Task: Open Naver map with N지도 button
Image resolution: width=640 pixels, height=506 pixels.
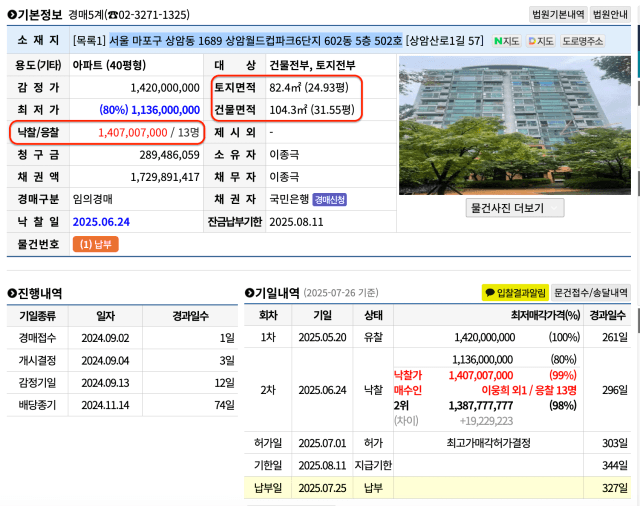Action: point(507,41)
